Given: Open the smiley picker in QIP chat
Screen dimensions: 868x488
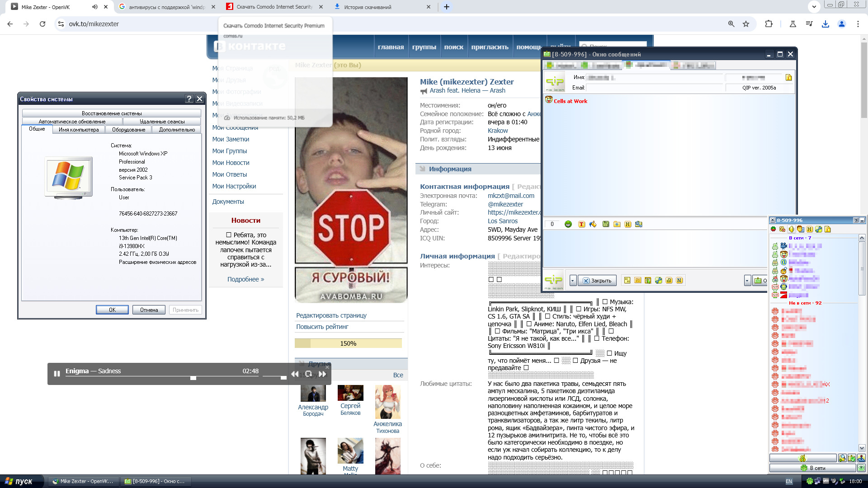Looking at the screenshot, I should [568, 224].
